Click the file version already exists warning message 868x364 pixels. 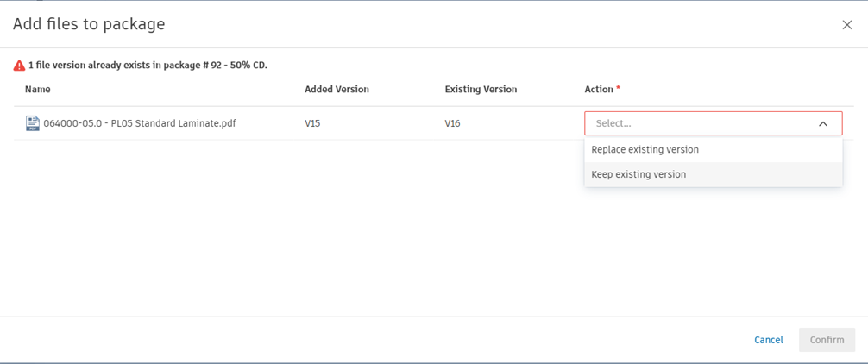148,66
